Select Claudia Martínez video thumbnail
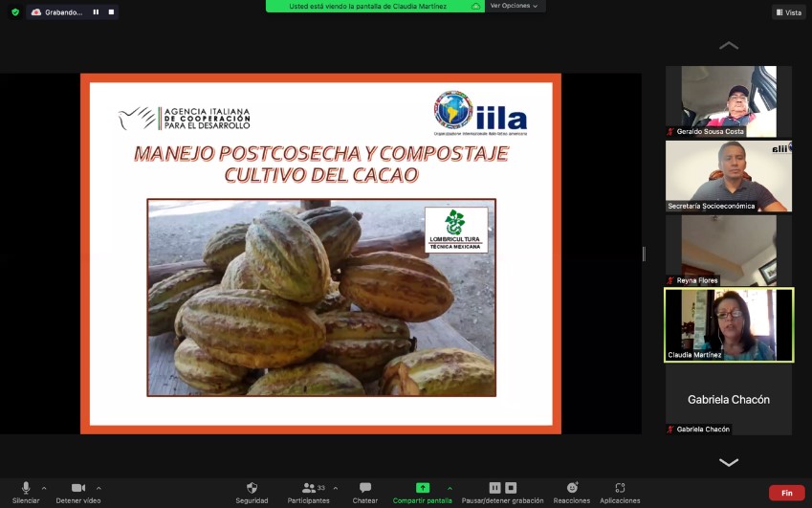This screenshot has width=812, height=508. tap(729, 325)
